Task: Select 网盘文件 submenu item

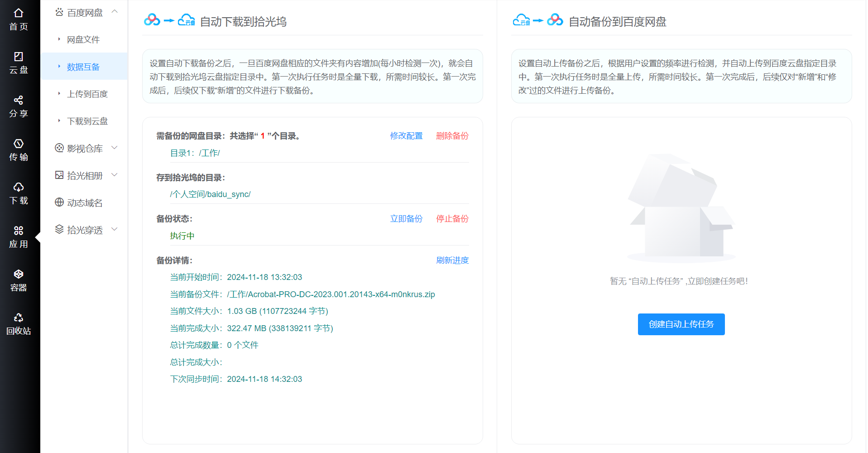Action: 84,39
